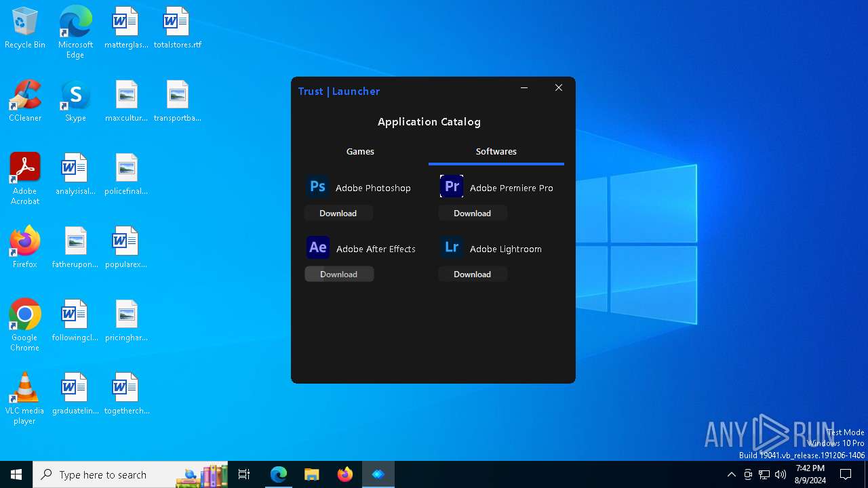Show hidden system tray icons
Image resolution: width=868 pixels, height=488 pixels.
click(x=731, y=474)
